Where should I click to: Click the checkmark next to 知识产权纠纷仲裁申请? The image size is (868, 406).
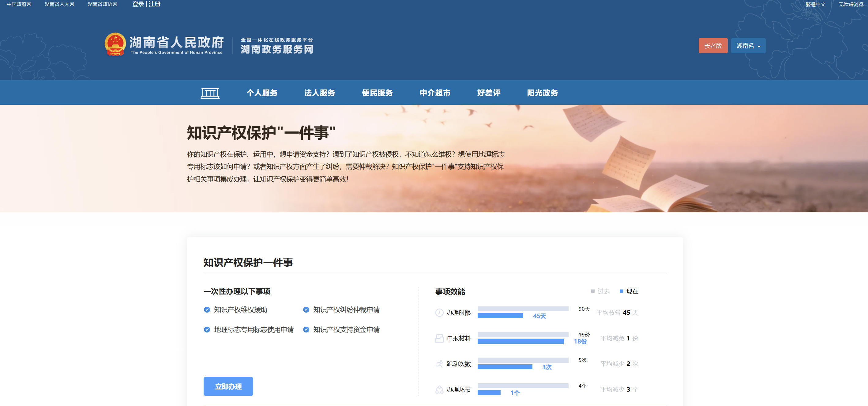coord(306,309)
